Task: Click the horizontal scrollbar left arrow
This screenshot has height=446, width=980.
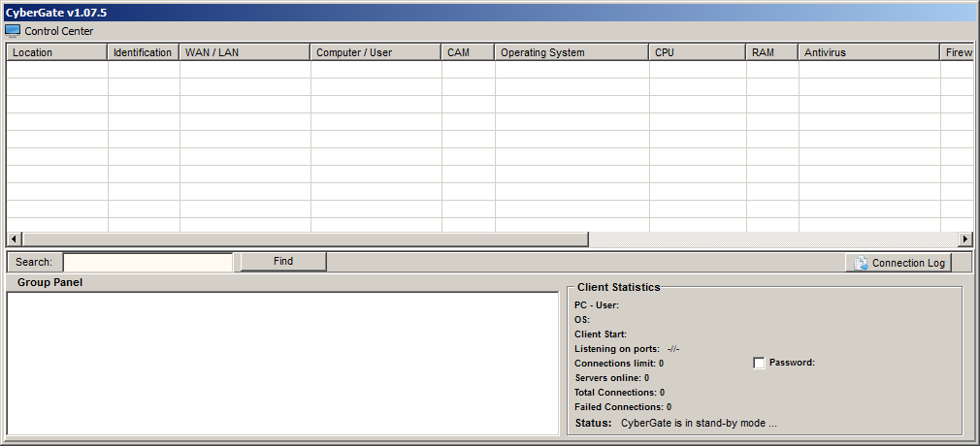Action: coord(14,239)
